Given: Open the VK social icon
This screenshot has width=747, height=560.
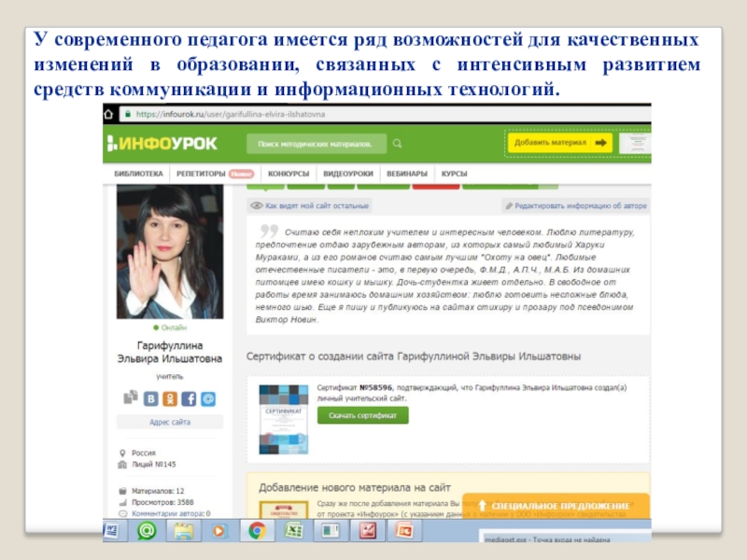Looking at the screenshot, I should point(151,399).
